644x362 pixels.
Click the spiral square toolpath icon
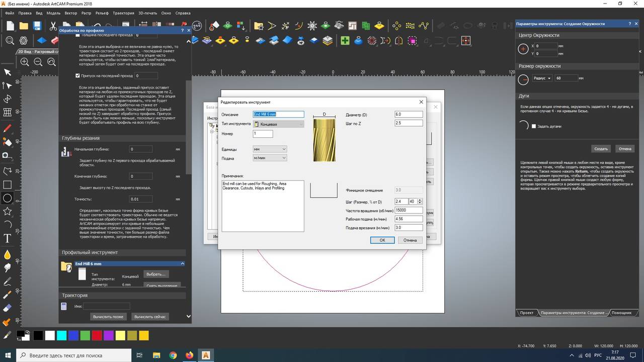(352, 25)
